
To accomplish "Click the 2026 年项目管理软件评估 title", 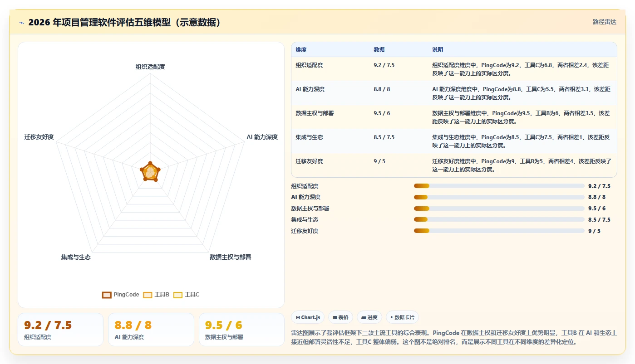I will pos(124,22).
